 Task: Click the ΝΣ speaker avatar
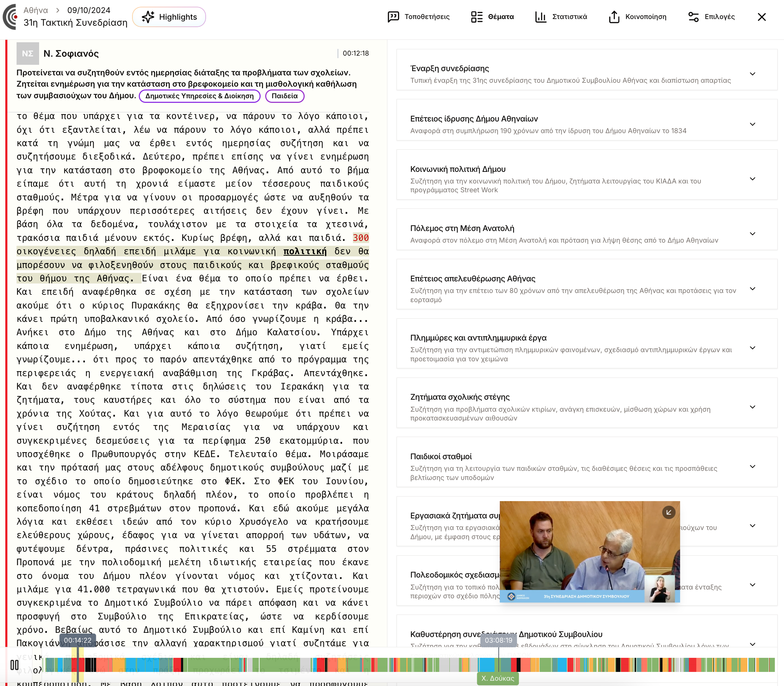pyautogui.click(x=27, y=53)
